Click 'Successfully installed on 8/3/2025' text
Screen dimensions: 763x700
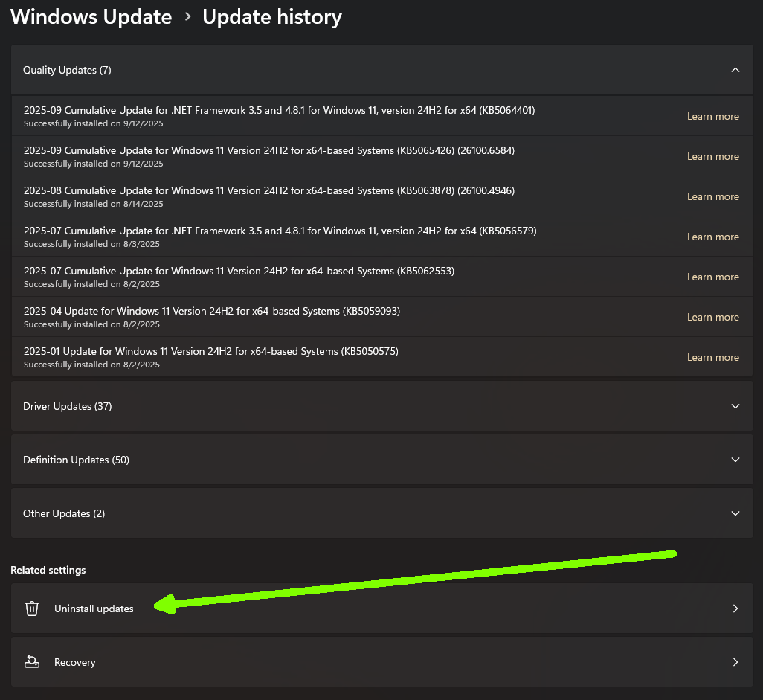coord(91,244)
